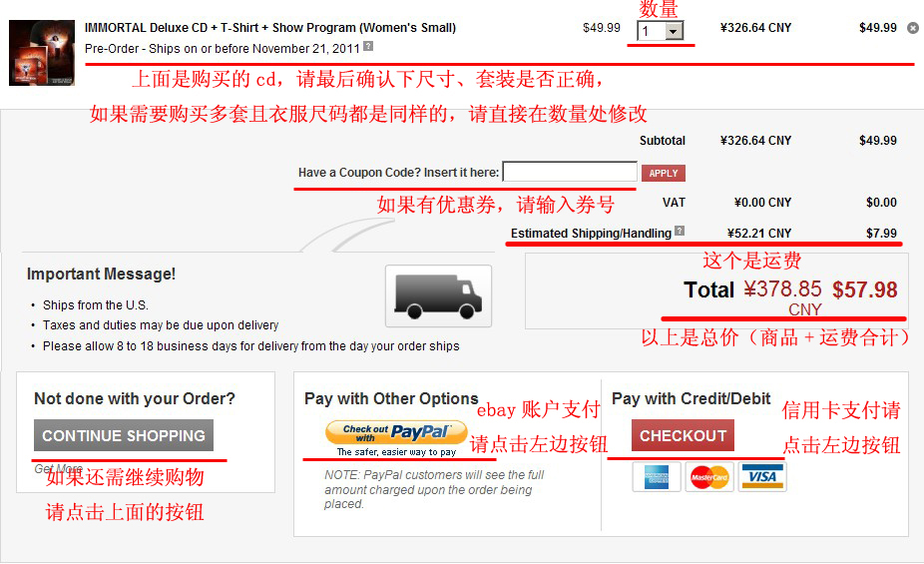Check out with PayPal button
This screenshot has width=924, height=564.
click(396, 433)
